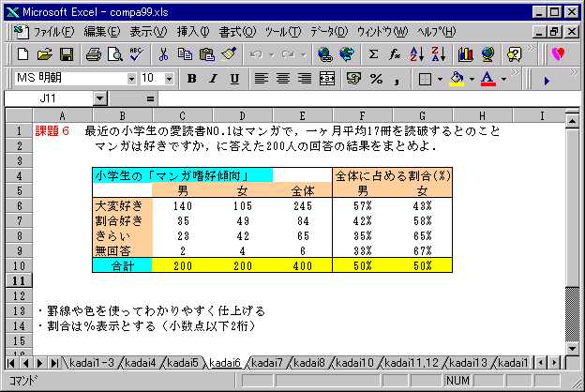Click the Save icon in the toolbar

click(67, 54)
